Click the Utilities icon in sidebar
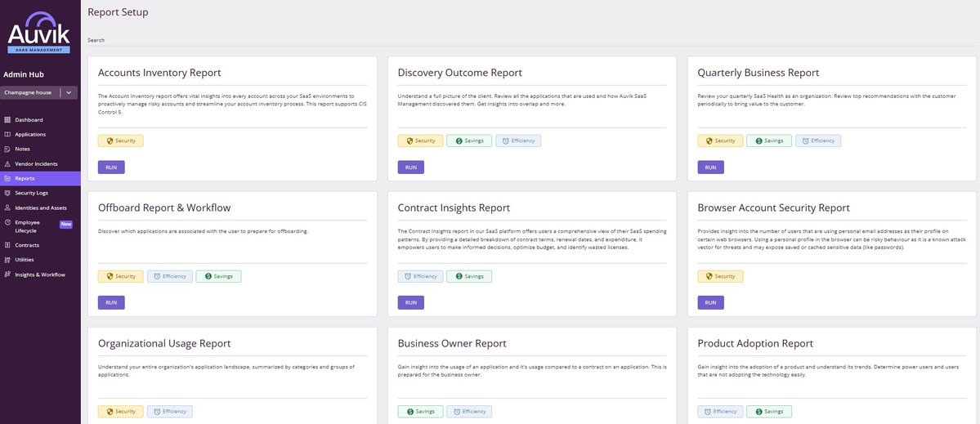 pos(7,260)
